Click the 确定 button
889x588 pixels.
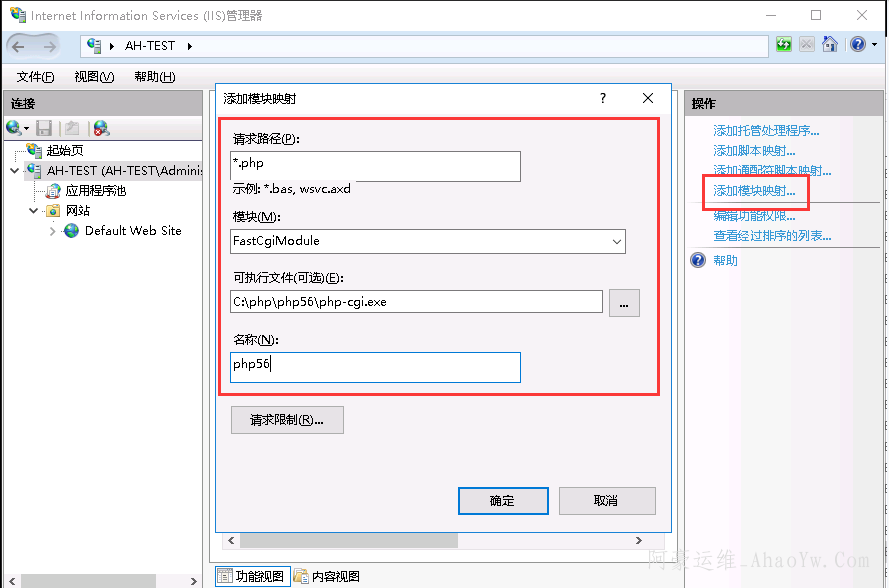point(502,501)
